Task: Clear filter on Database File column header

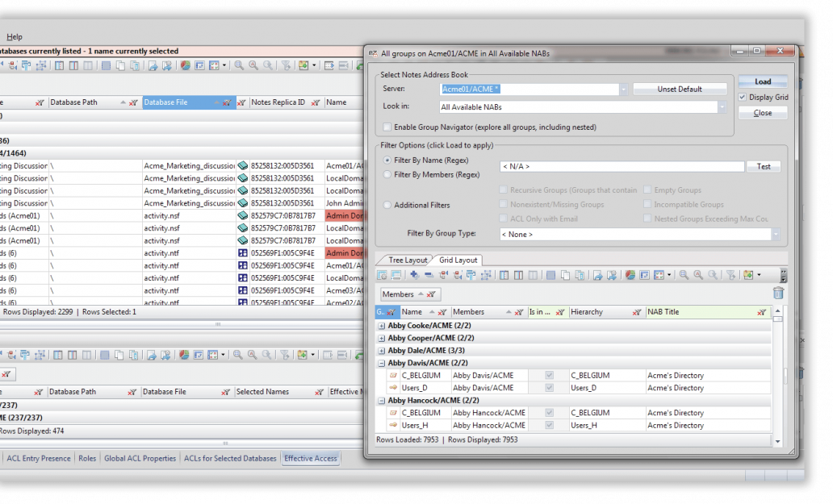Action: pos(227,102)
